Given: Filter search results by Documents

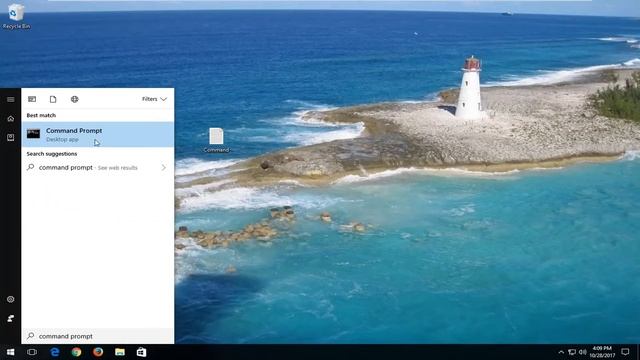Looking at the screenshot, I should click(x=53, y=99).
